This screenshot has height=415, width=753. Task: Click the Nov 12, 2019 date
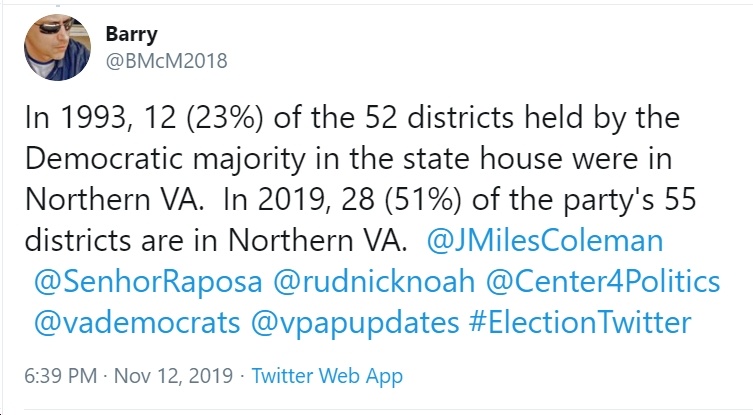(x=173, y=376)
